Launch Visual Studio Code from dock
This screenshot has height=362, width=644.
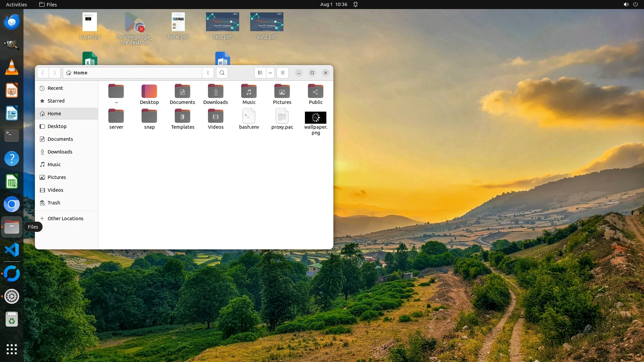click(12, 250)
